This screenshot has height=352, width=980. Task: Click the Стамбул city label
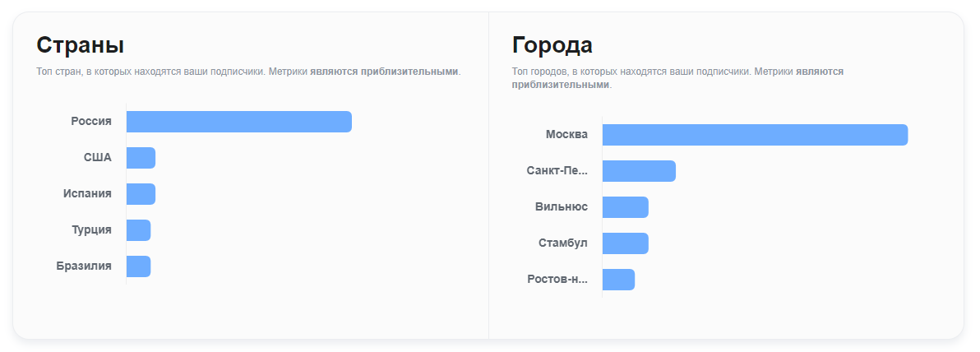(563, 243)
